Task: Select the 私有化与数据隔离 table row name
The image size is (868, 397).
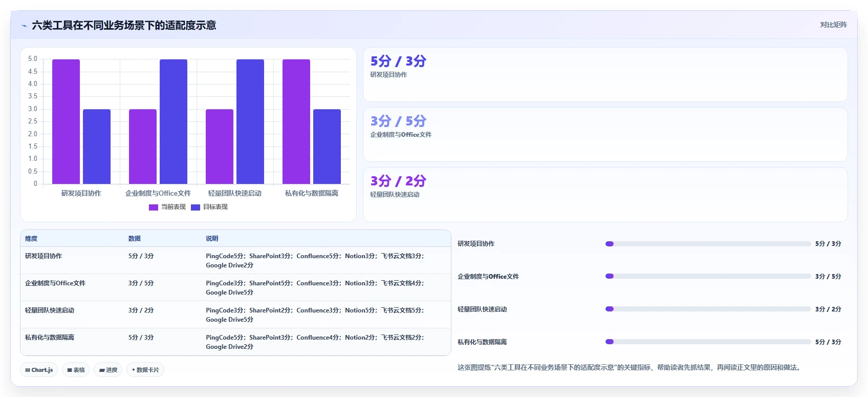Action: 50,338
